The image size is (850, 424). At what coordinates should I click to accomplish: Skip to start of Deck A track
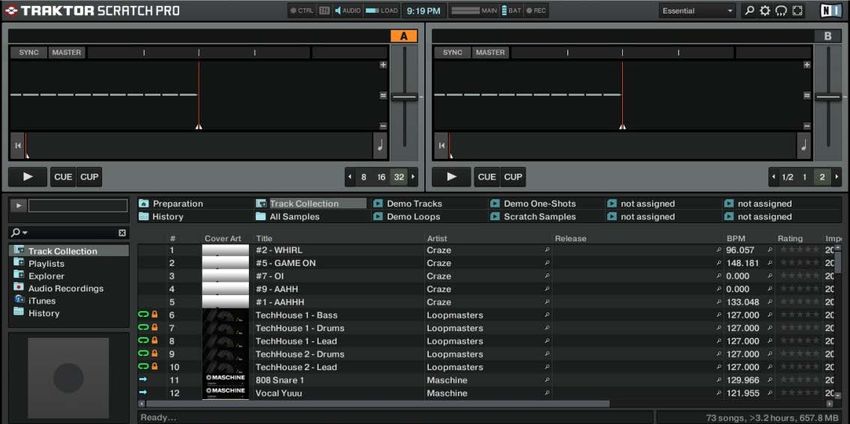(x=17, y=145)
